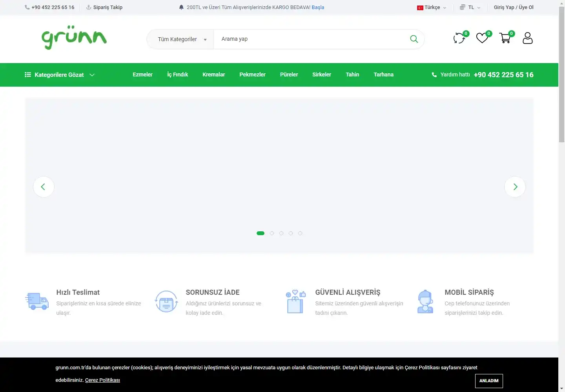Click the MOBİL SİPARİŞ heading
The height and width of the screenshot is (392, 565).
469,292
